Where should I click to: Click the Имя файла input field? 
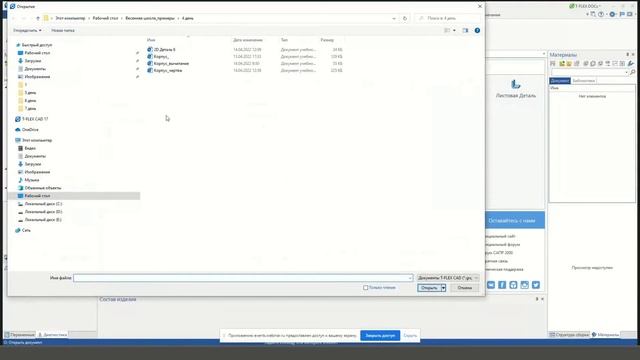pyautogui.click(x=243, y=278)
